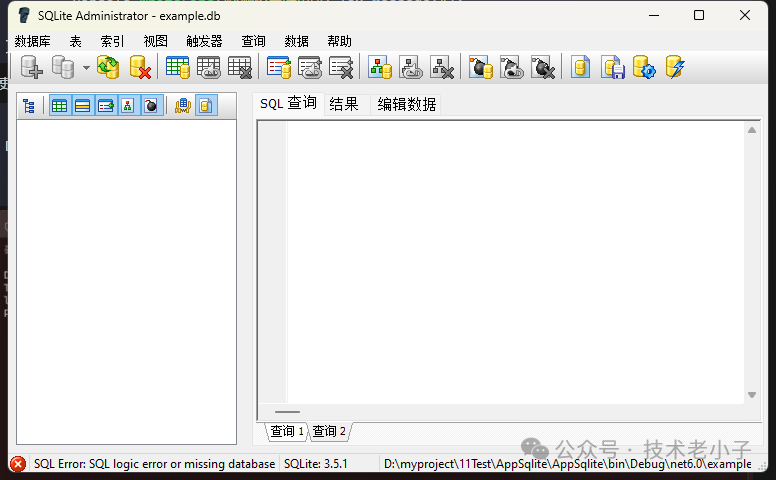The height and width of the screenshot is (480, 776).
Task: Toggle the show views filter in left panel
Action: [x=105, y=105]
